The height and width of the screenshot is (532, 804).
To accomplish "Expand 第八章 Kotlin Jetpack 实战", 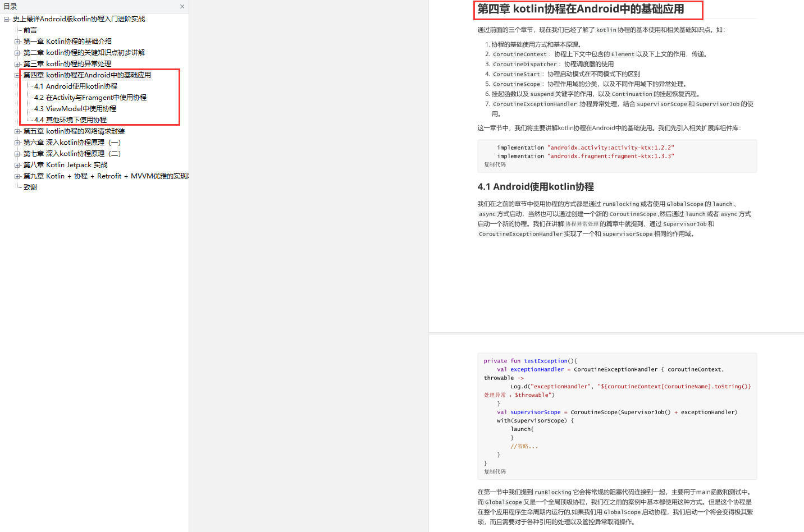I will (x=17, y=165).
